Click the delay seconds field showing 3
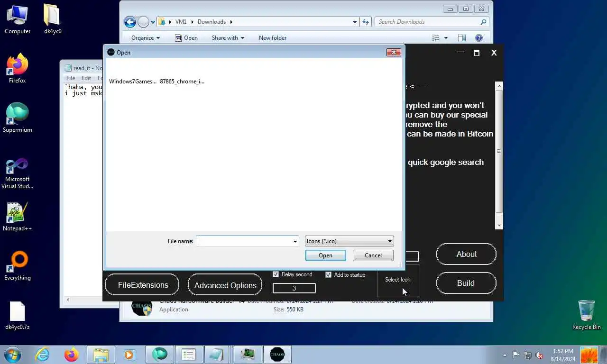The width and height of the screenshot is (607, 364). tap(294, 288)
